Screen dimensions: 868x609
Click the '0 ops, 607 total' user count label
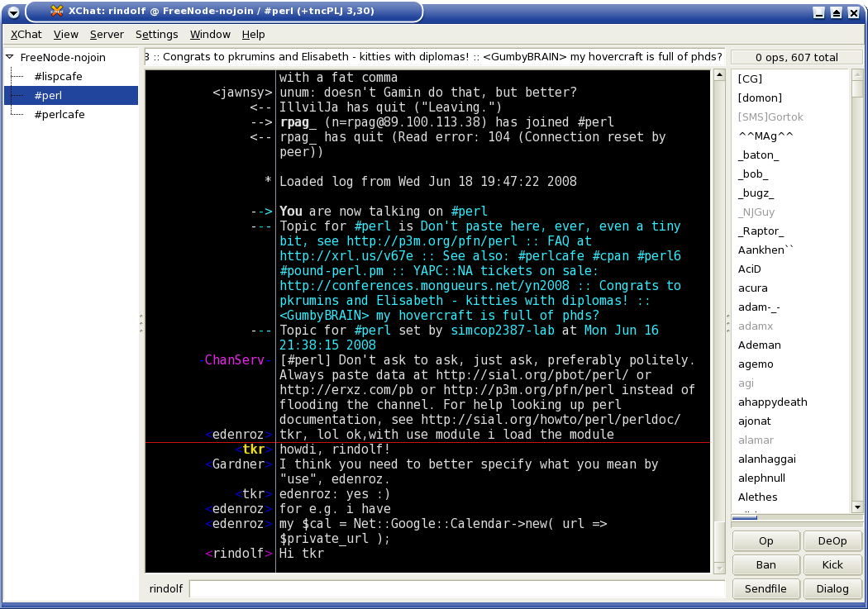797,58
